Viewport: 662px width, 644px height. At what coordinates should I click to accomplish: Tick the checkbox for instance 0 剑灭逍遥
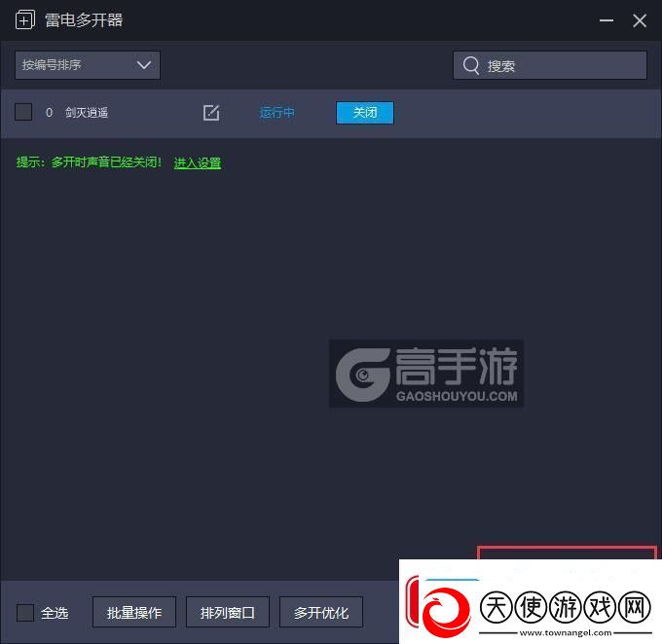click(x=23, y=112)
